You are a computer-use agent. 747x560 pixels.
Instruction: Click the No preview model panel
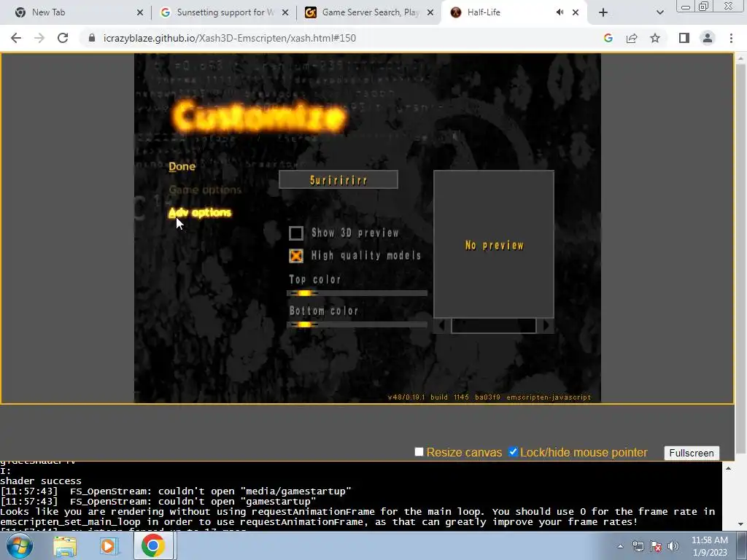[x=494, y=244]
